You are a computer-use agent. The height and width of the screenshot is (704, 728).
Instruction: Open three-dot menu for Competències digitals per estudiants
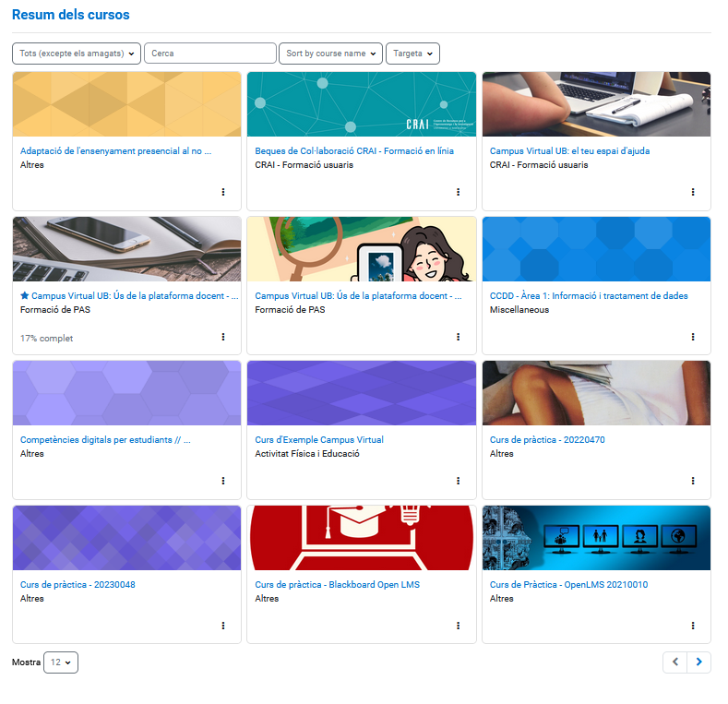point(223,481)
